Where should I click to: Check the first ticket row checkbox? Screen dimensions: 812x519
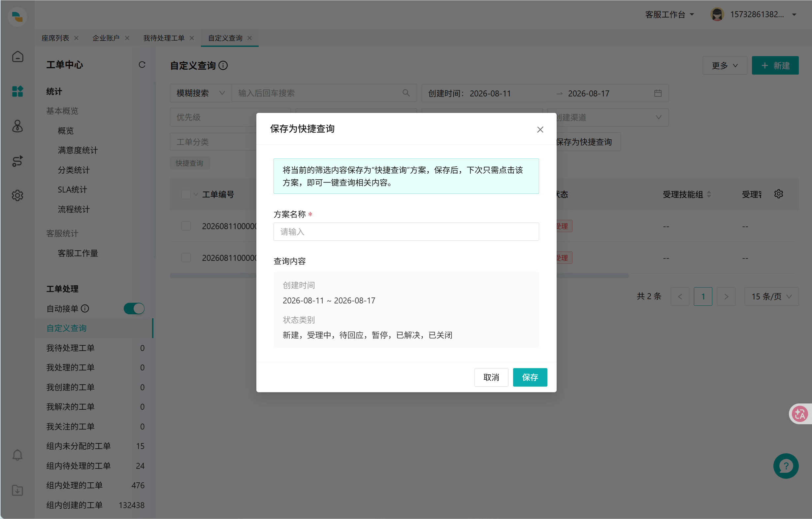pyautogui.click(x=186, y=226)
